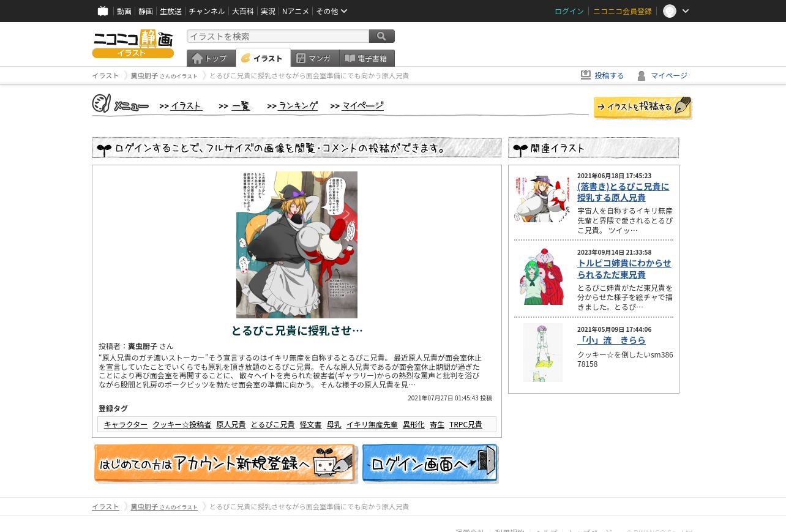Click the Niconico TV icon in top bar
Image resolution: width=786 pixels, height=532 pixels.
(103, 11)
